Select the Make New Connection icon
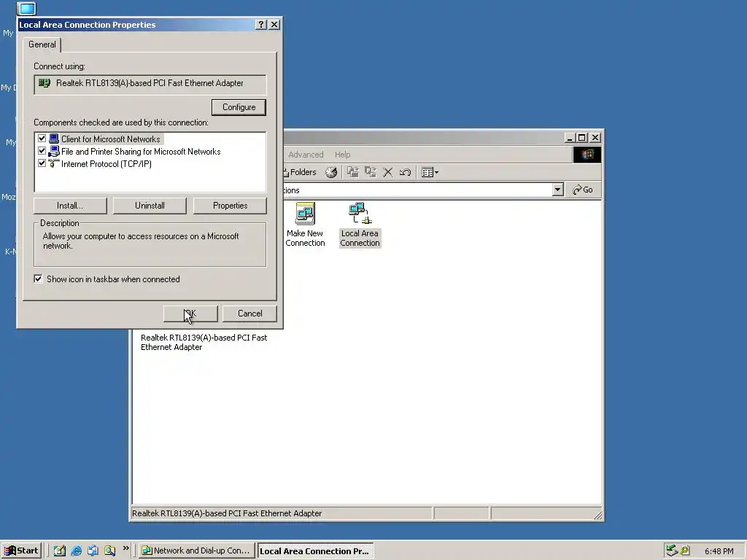The width and height of the screenshot is (747, 560). (305, 225)
